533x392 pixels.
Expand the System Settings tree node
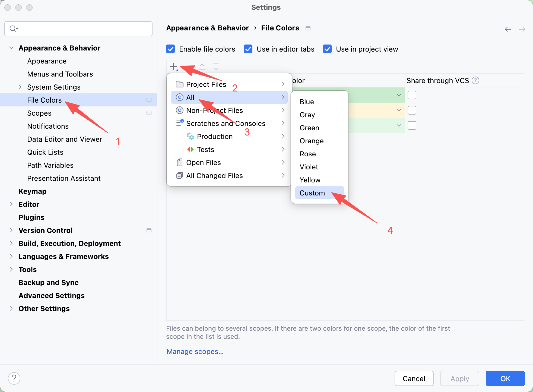tap(20, 87)
